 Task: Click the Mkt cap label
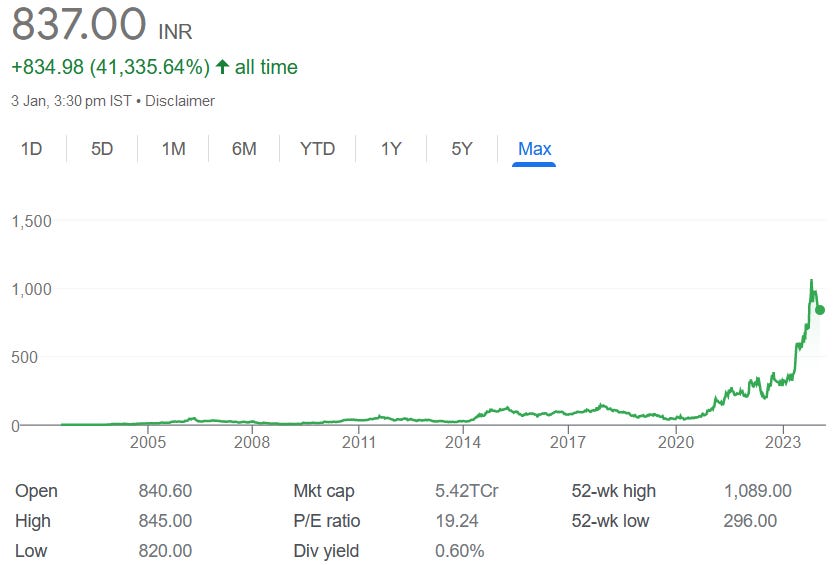(x=324, y=491)
